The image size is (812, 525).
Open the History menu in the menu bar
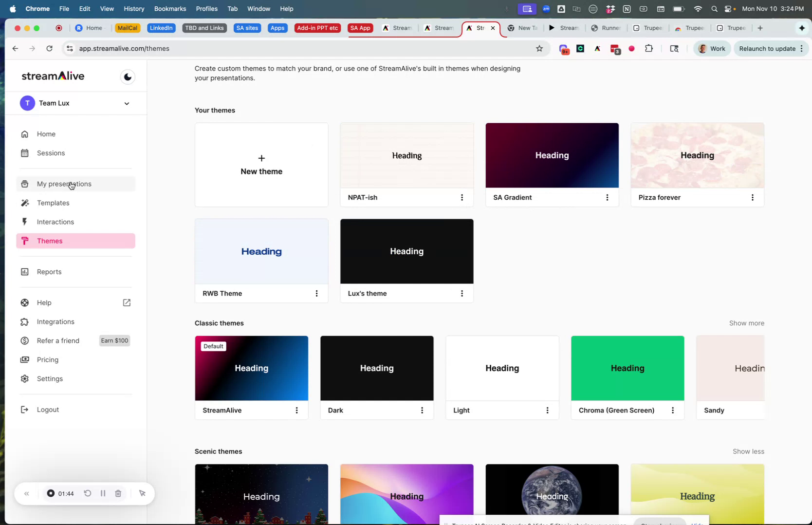[x=133, y=8]
